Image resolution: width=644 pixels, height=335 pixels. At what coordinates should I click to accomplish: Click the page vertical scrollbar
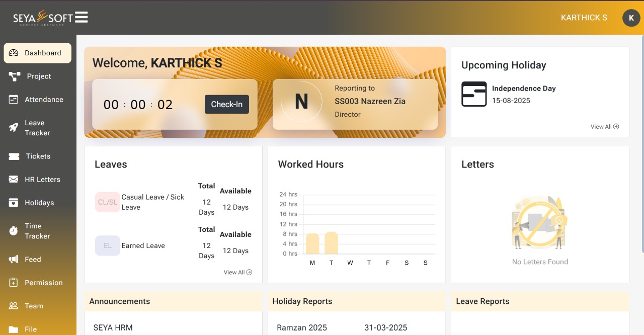[642, 144]
